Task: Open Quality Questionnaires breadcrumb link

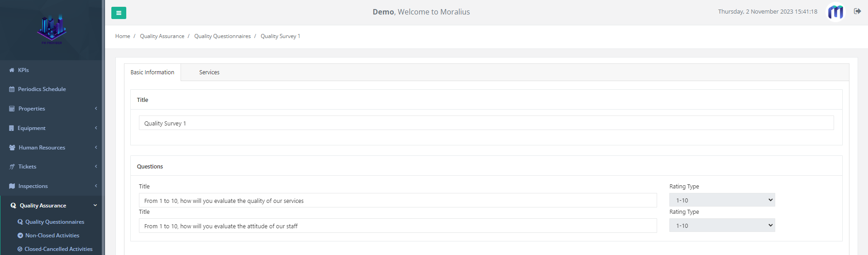Action: click(x=222, y=36)
